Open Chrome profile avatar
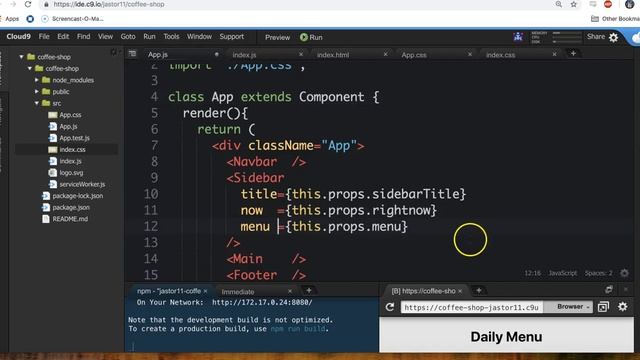This screenshot has height=360, width=640. [x=629, y=4]
